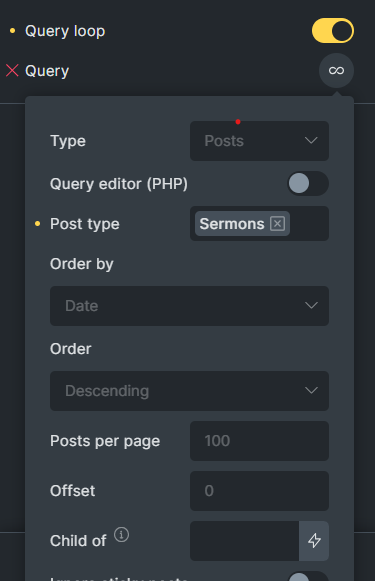Enable the Query editor (PHP) switch
This screenshot has height=581, width=375.
click(x=308, y=183)
